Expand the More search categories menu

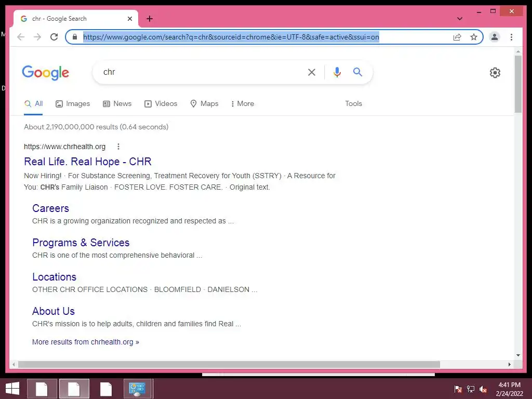tap(242, 104)
